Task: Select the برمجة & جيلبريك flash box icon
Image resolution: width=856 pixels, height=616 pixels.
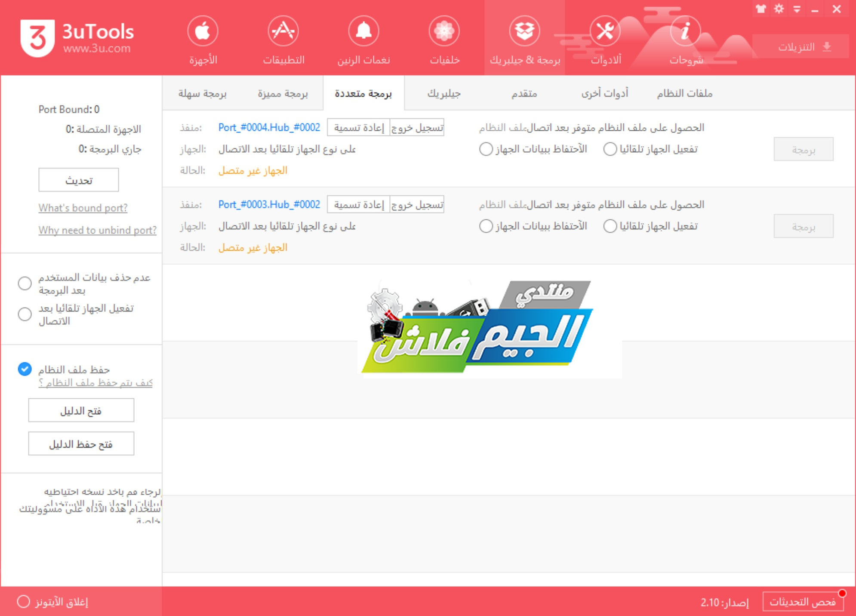Action: [525, 31]
